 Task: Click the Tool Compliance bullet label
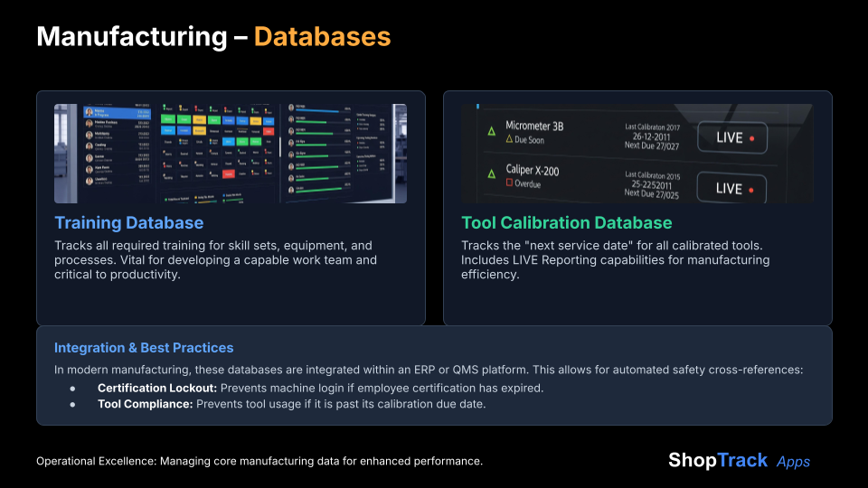(x=145, y=404)
